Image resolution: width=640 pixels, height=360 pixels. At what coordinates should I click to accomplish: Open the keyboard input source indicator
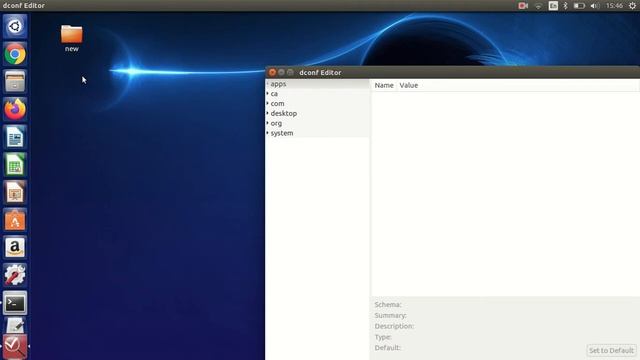(553, 6)
